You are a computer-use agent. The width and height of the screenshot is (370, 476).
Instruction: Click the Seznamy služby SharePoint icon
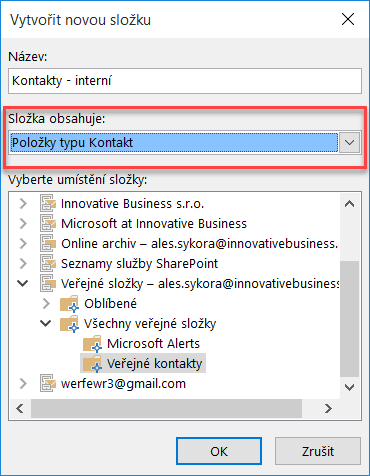point(48,264)
